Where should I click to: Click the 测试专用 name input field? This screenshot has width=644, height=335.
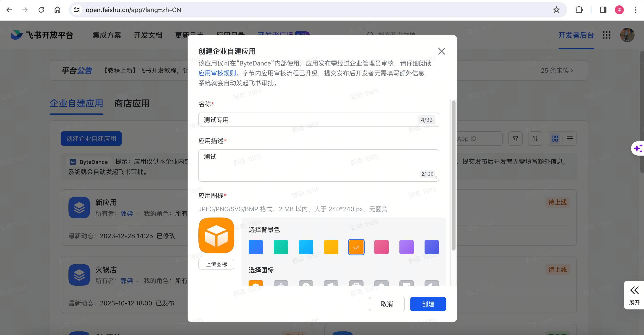click(318, 120)
